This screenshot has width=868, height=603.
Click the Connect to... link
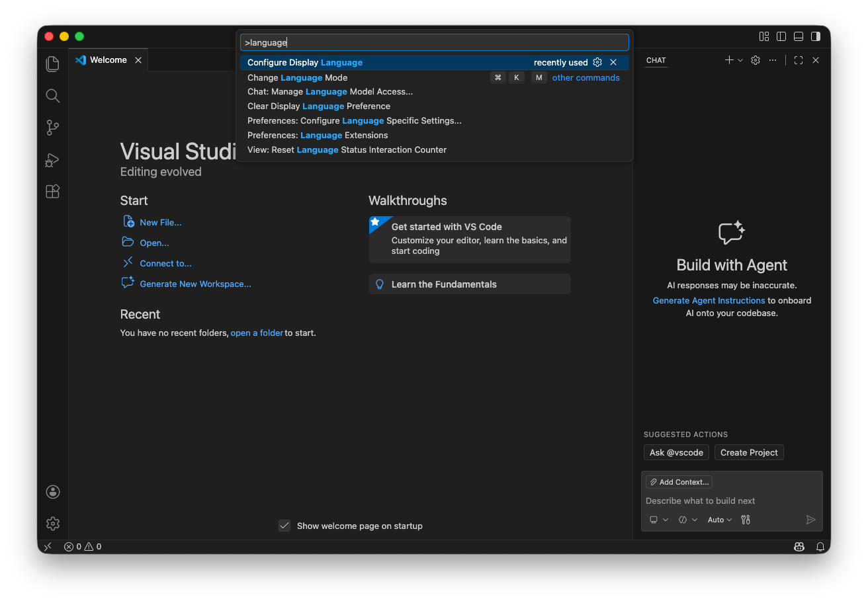point(166,264)
